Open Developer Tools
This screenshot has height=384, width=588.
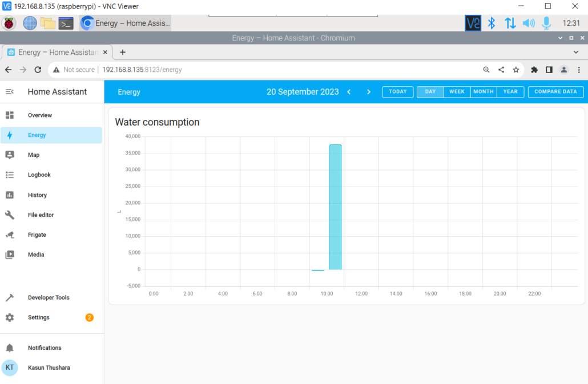[x=49, y=298]
